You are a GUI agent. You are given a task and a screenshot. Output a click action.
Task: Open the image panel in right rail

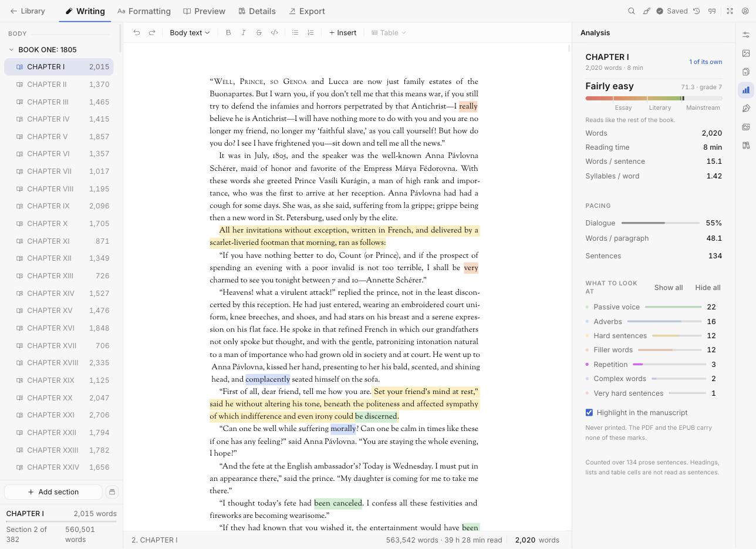click(746, 53)
